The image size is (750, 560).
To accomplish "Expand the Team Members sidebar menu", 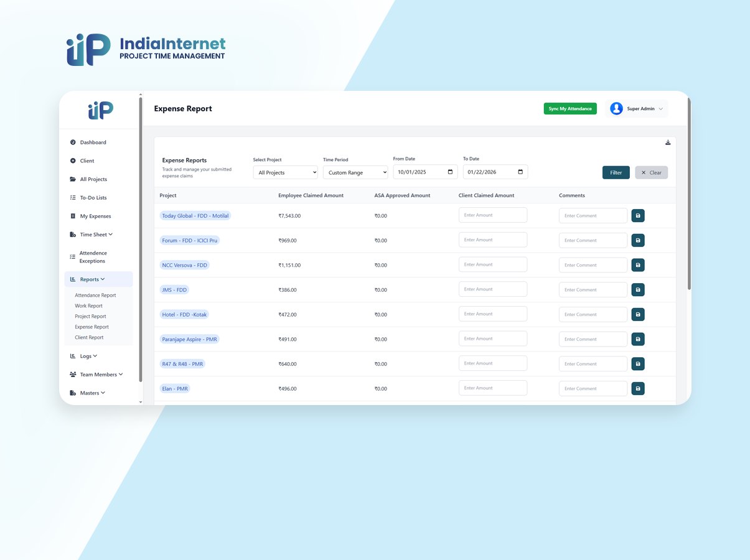I will point(101,375).
